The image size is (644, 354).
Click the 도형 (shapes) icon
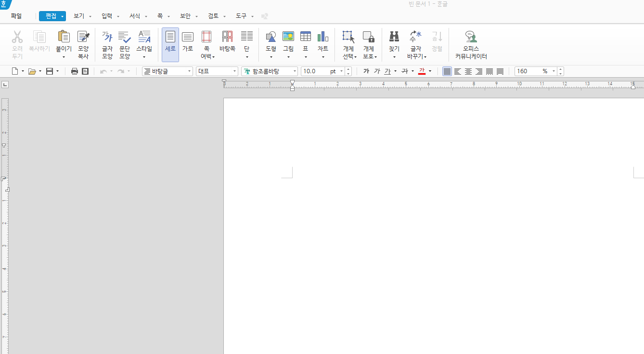click(x=271, y=37)
